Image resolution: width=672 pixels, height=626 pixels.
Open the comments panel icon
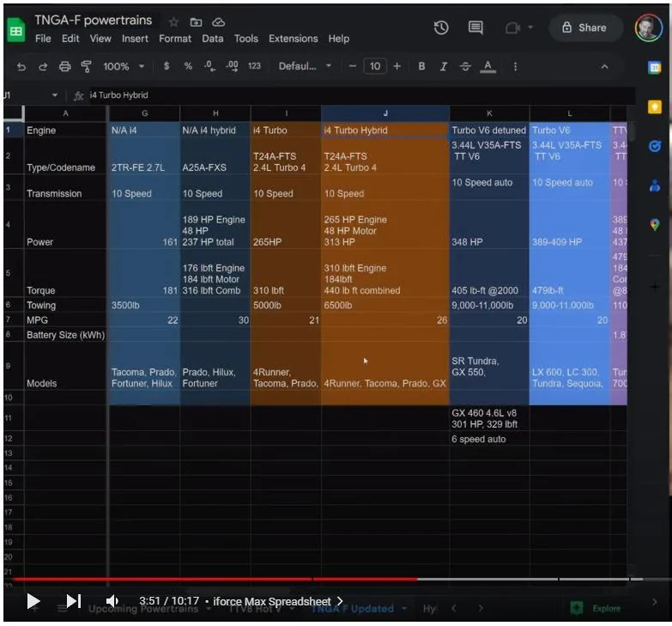[475, 27]
